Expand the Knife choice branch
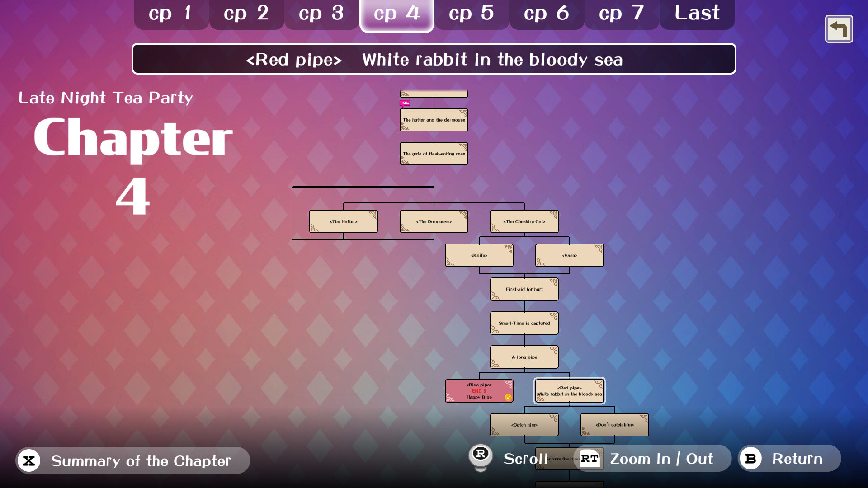Image resolution: width=868 pixels, height=488 pixels. (x=478, y=255)
